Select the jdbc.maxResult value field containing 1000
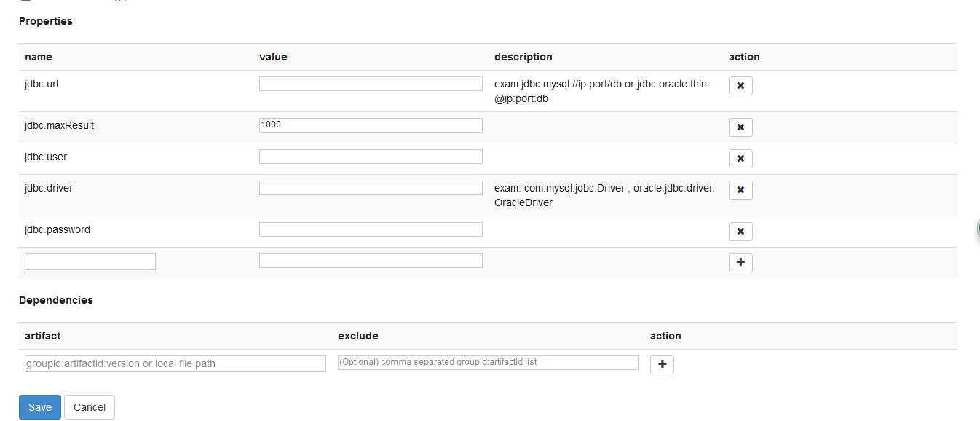This screenshot has height=421, width=980. pyautogui.click(x=371, y=125)
